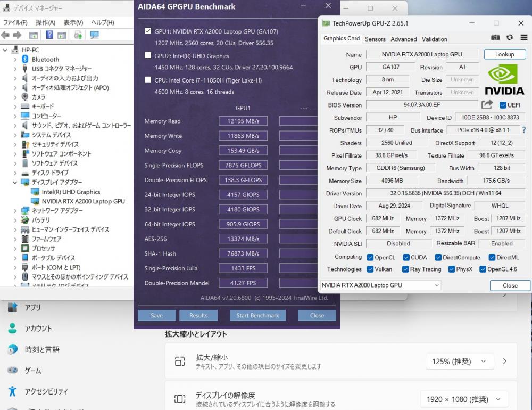
Task: Open the 1920 × 1080 resolution dropdown
Action: pyautogui.click(x=464, y=399)
